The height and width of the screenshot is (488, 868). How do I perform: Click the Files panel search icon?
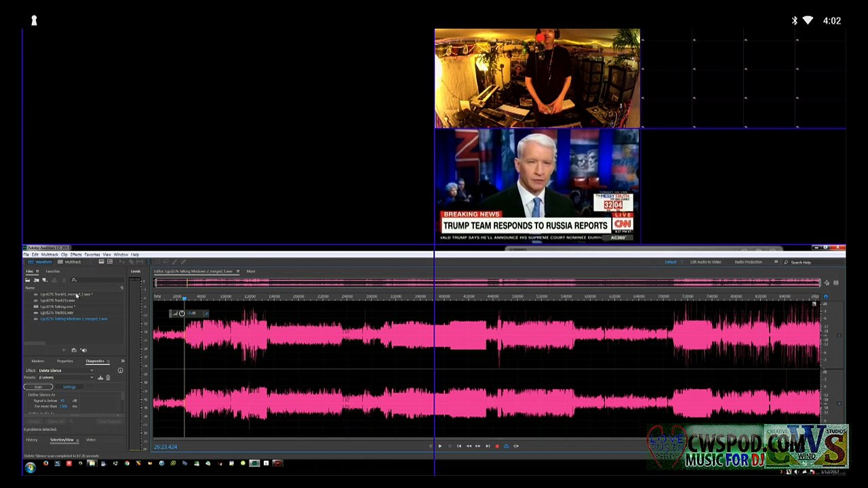click(74, 280)
